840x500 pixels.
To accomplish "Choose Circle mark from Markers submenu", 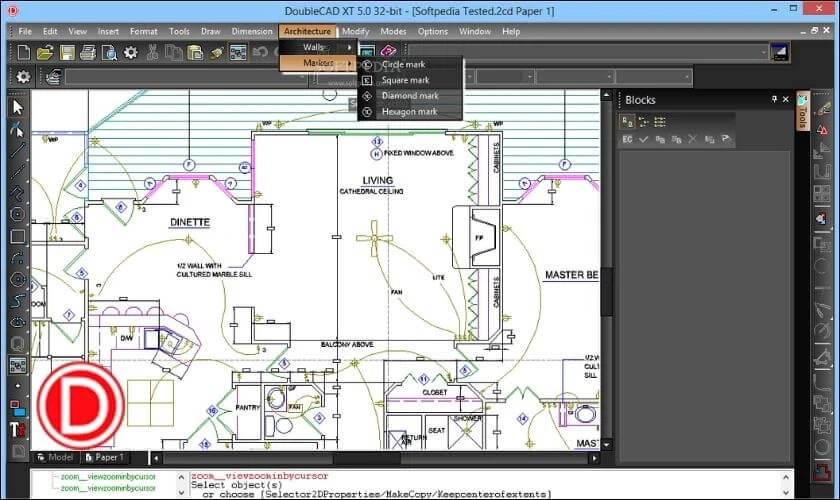I will click(x=410, y=64).
